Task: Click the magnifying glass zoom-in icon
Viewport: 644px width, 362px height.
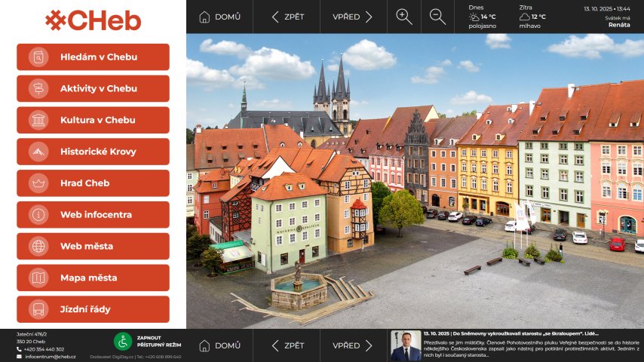Action: [x=404, y=17]
